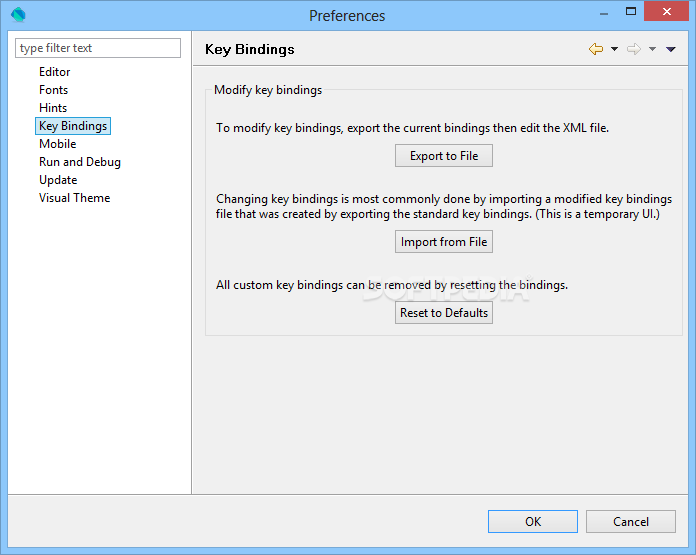
Task: Confirm preferences with the OK button
Action: tap(533, 521)
